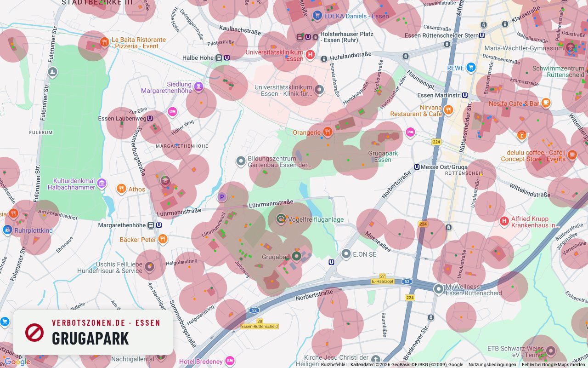Open Orangerie restaurant marker
This screenshot has width=588, height=368.
point(327,132)
